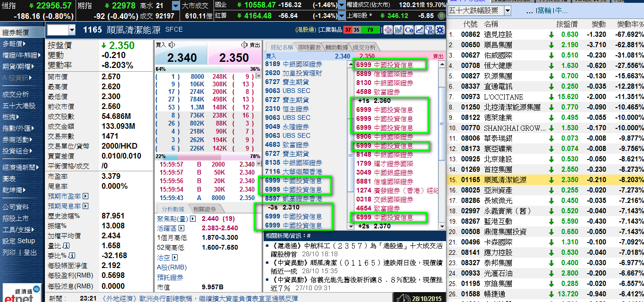
Task: Click the money flow bars icon
Action: click(x=398, y=30)
